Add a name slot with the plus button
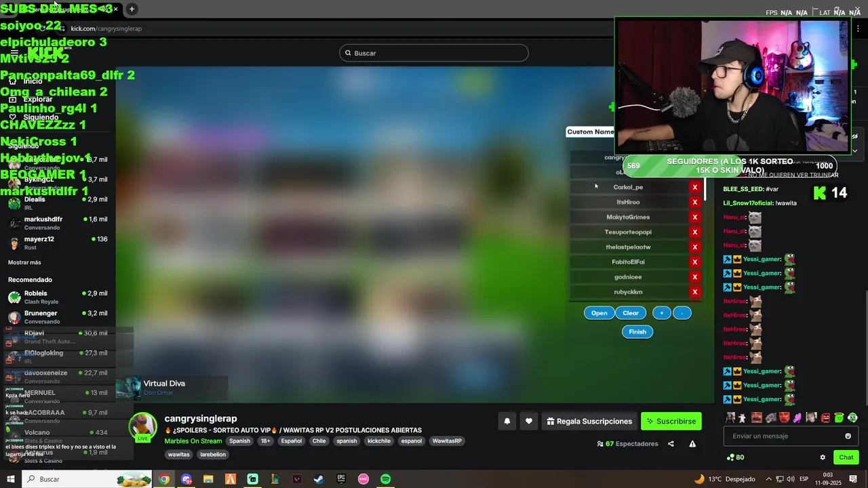 coord(662,312)
